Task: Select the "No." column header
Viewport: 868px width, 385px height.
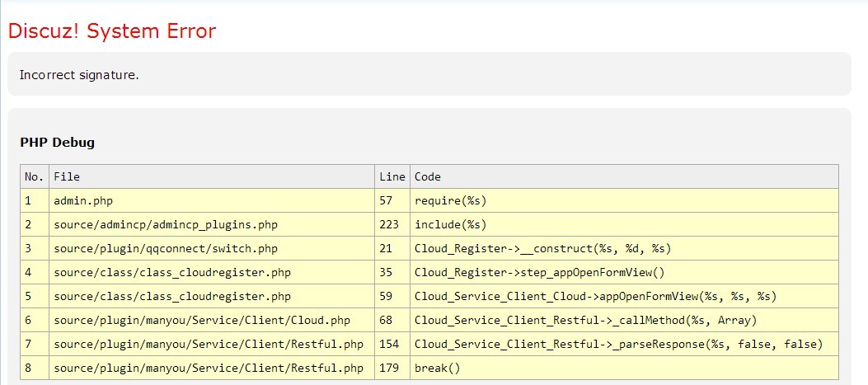Action: coord(34,176)
